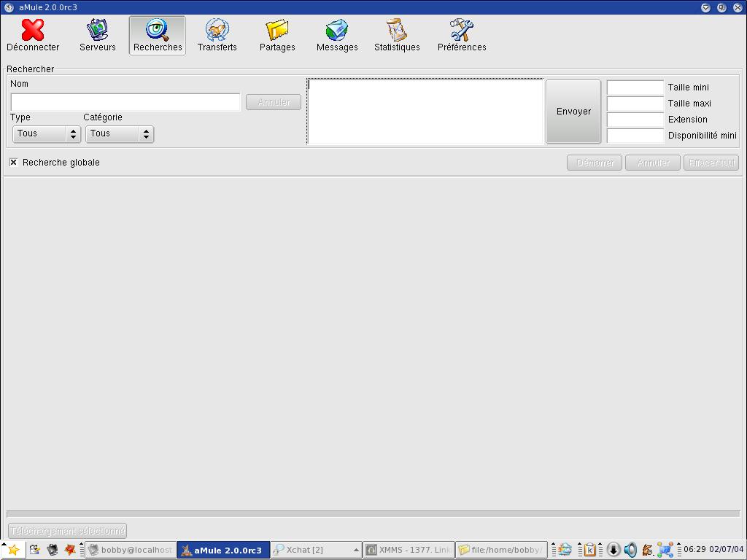Open the Klipper clipboard tray icon
Screen dimensions: 747x560
589,550
